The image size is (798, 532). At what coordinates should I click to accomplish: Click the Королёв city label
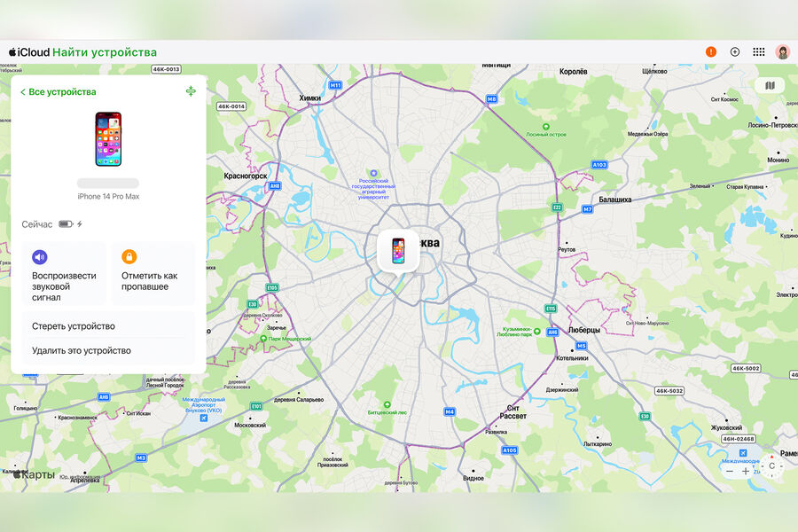tap(573, 72)
